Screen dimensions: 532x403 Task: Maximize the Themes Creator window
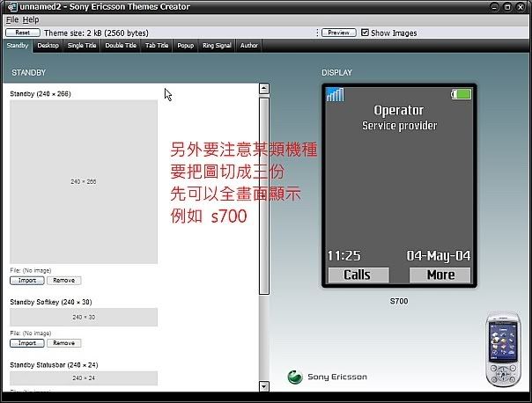pos(507,7)
